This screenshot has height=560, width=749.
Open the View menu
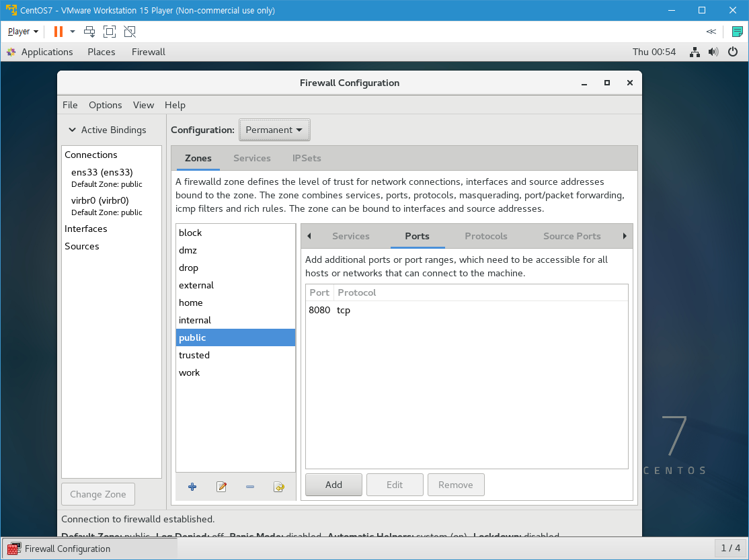[143, 105]
